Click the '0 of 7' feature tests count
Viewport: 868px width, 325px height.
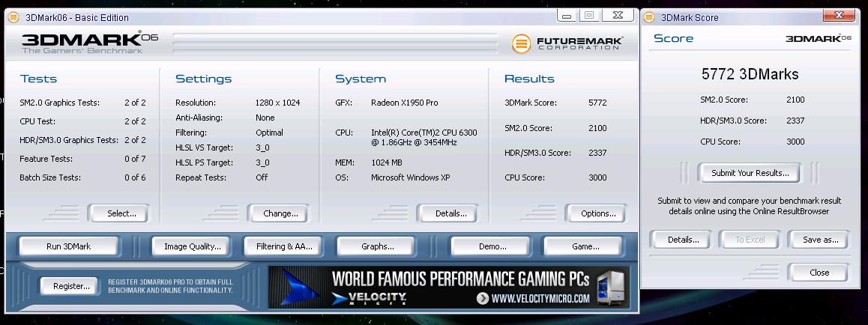tap(135, 159)
